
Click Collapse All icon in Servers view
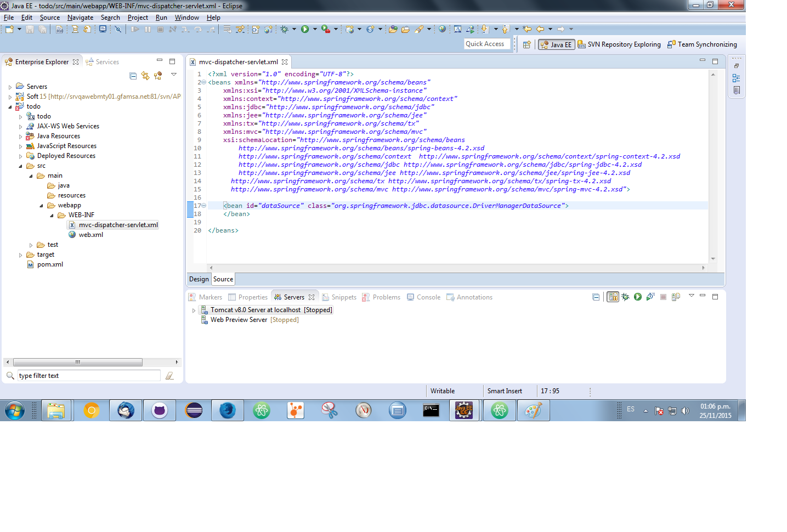596,297
